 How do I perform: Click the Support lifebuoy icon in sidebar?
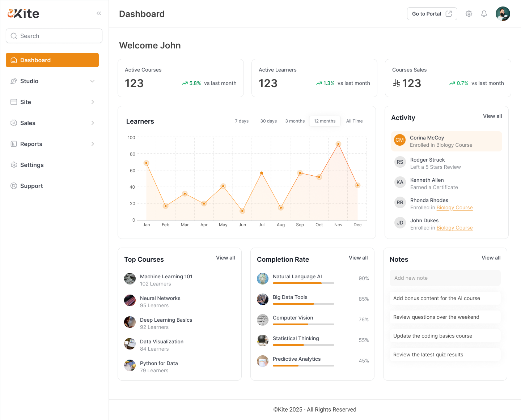tap(14, 186)
